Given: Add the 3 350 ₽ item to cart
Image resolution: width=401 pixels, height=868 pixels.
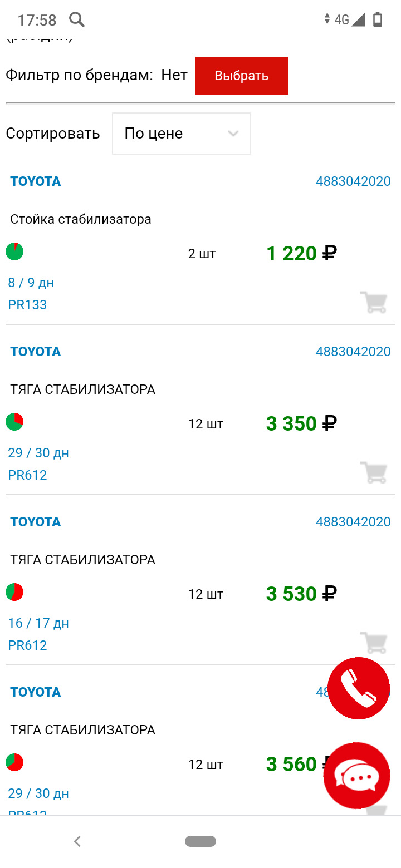Looking at the screenshot, I should coord(373,472).
